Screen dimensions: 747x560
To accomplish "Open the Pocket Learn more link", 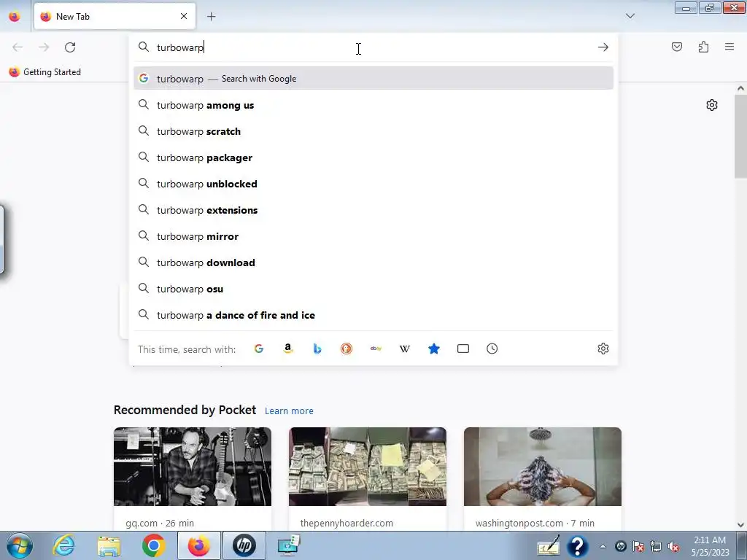I will (289, 411).
